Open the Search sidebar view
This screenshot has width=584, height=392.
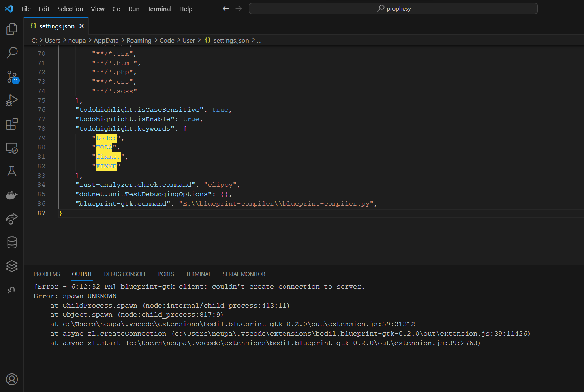[11, 53]
